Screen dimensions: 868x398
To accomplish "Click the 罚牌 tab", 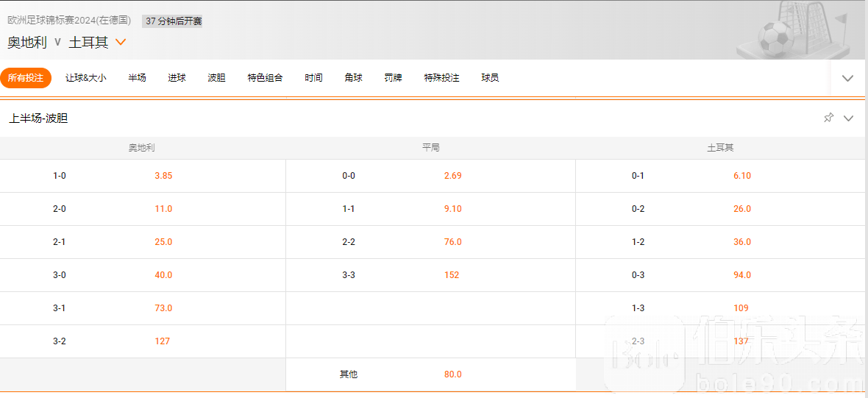I will (x=393, y=78).
